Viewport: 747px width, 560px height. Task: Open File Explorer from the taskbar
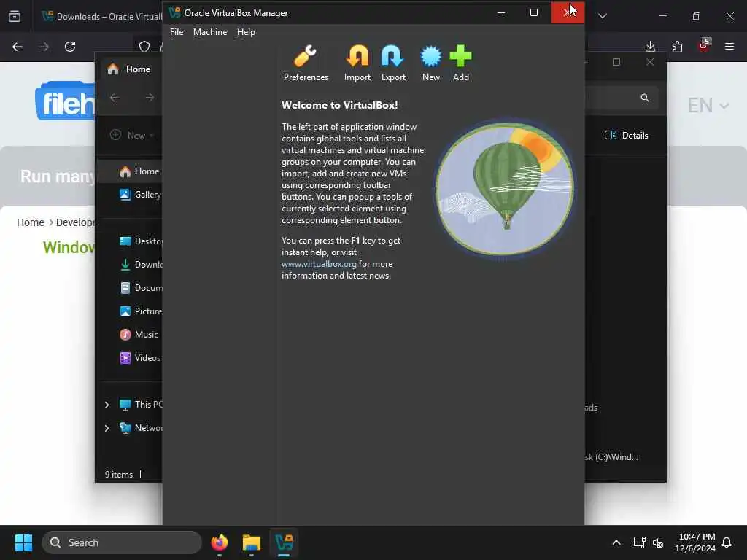(252, 542)
